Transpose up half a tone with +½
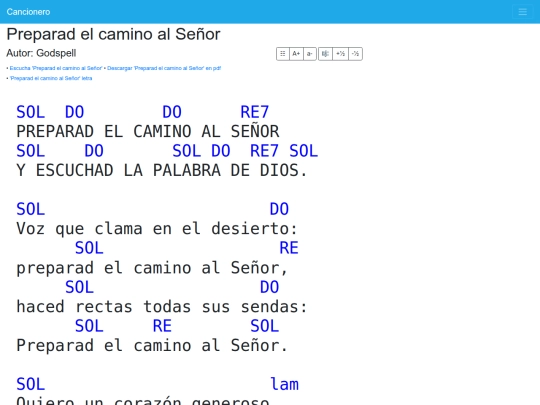540x405 pixels. 340,54
